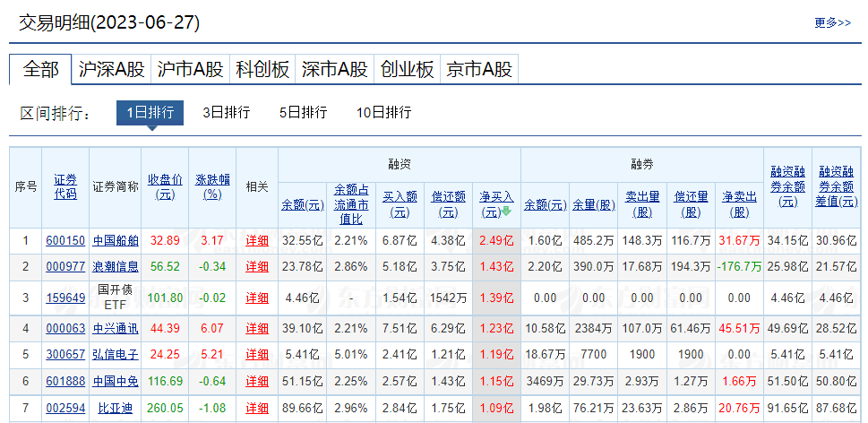Switch to the 全部 tab
The height and width of the screenshot is (423, 868).
pyautogui.click(x=40, y=69)
